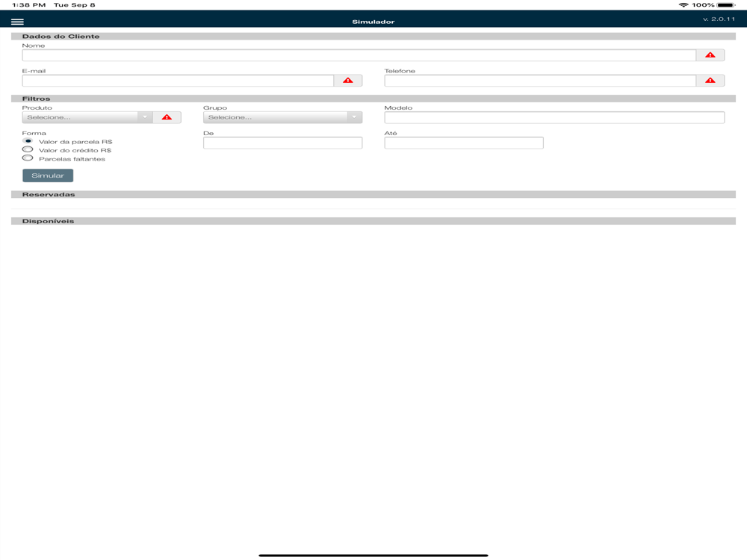Tap the battery indicator icon
The width and height of the screenshot is (747, 560).
726,4
